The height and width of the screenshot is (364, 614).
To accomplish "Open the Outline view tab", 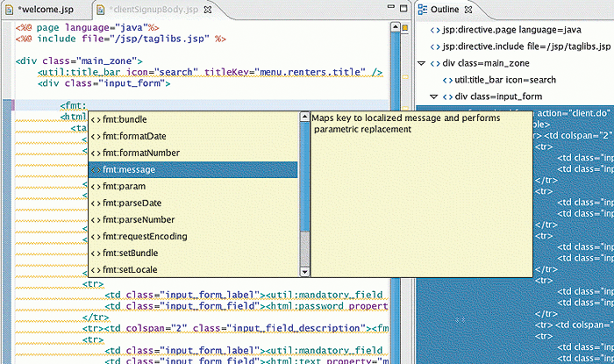I will pyautogui.click(x=444, y=10).
